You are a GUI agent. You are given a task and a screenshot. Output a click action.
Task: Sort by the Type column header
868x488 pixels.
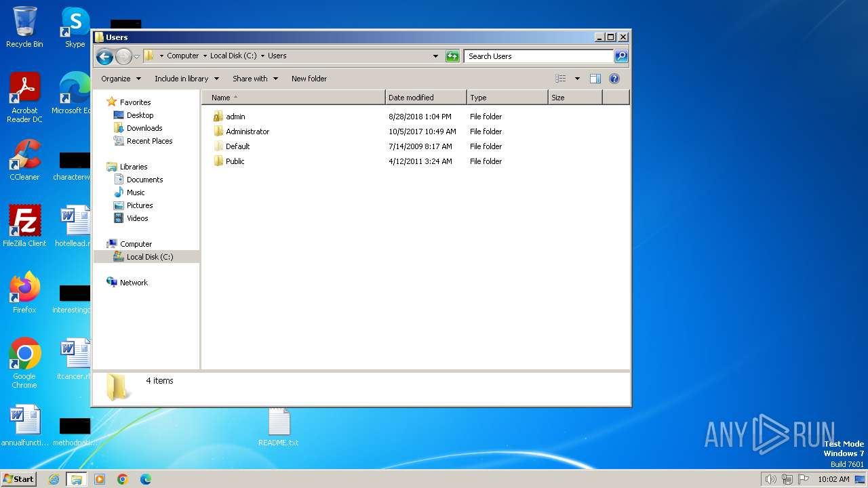(x=507, y=98)
